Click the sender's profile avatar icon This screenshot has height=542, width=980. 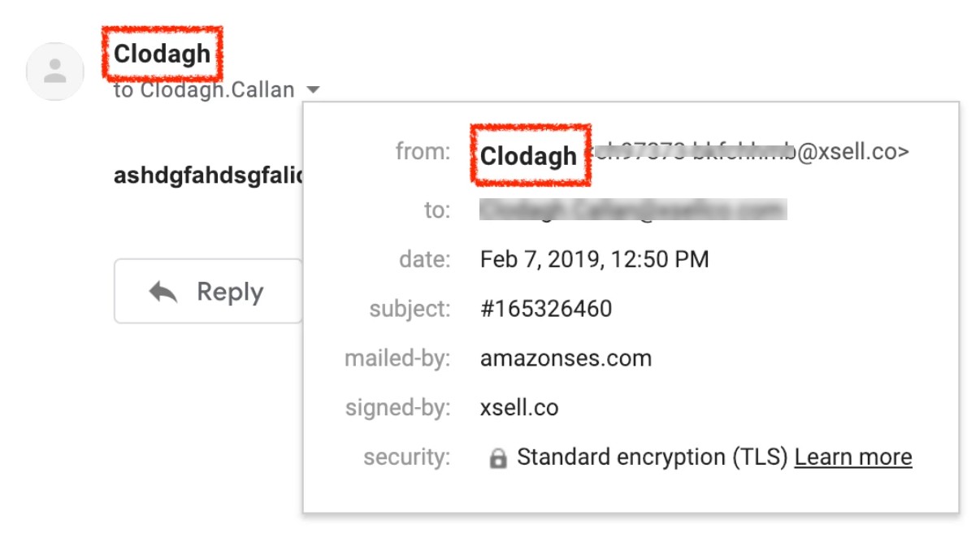[55, 72]
